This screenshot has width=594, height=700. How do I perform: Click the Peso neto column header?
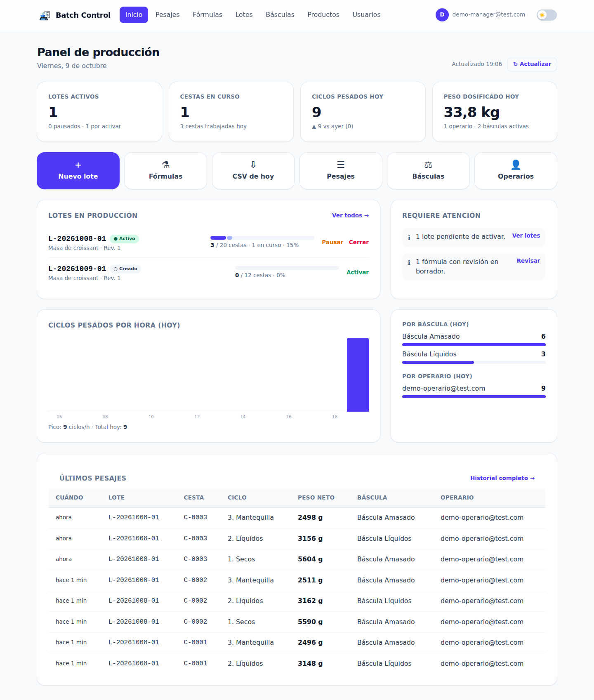click(316, 498)
